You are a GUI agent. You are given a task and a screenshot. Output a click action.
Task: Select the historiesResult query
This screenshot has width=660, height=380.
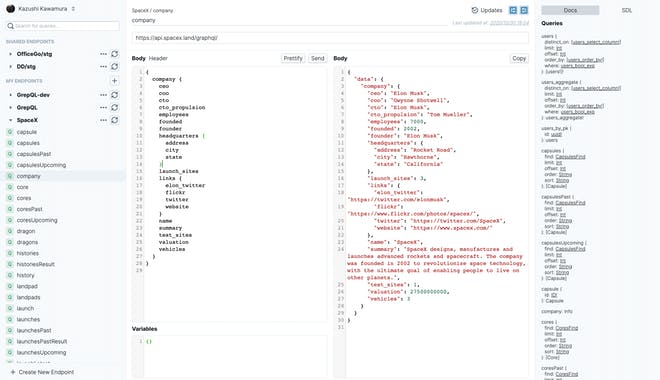pyautogui.click(x=36, y=264)
